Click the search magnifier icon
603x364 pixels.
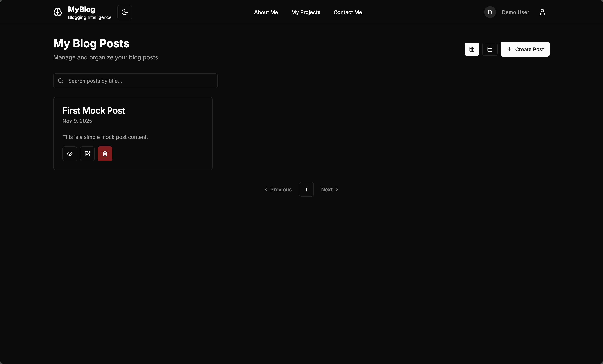[61, 81]
